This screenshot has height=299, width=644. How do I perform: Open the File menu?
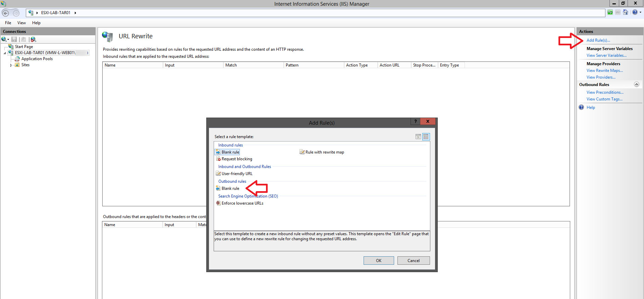click(x=8, y=23)
